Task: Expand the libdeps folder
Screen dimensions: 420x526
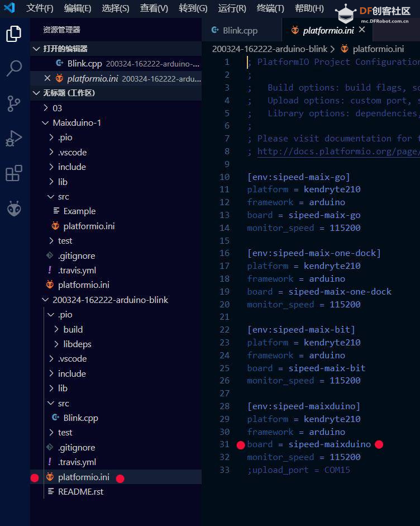Action: point(116,344)
